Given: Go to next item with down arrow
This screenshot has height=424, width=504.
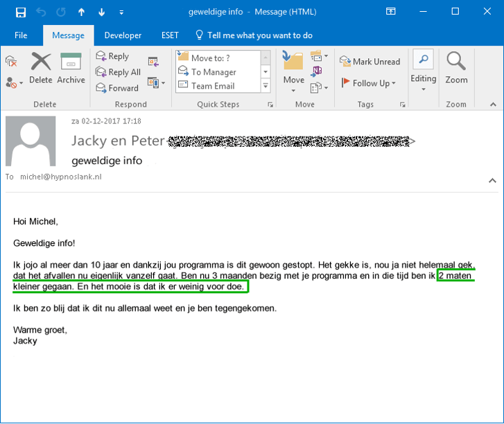Looking at the screenshot, I should 102,12.
